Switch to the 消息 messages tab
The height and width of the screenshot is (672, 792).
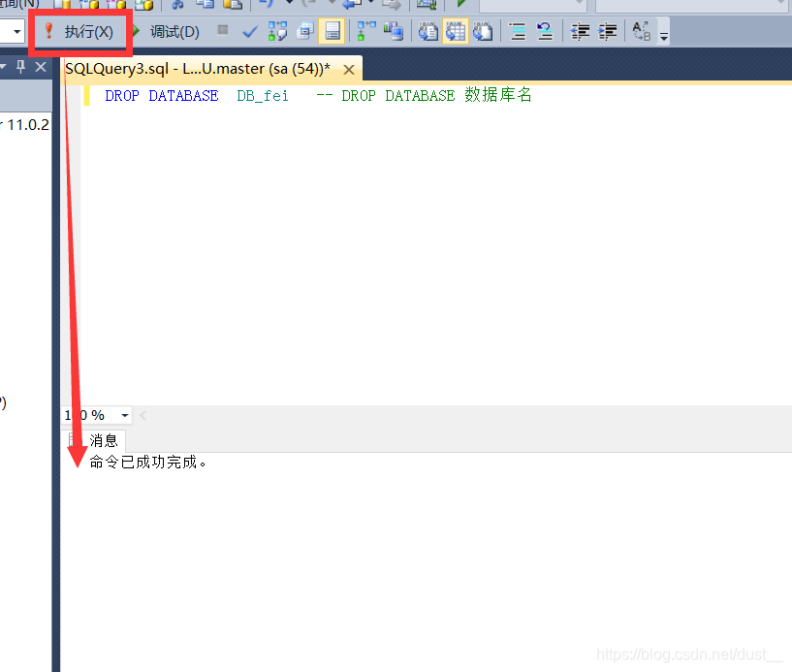95,440
